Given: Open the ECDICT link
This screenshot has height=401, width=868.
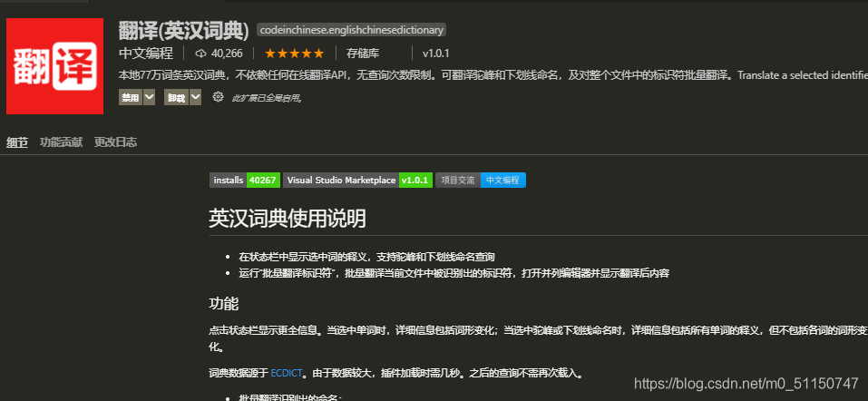Looking at the screenshot, I should [287, 373].
